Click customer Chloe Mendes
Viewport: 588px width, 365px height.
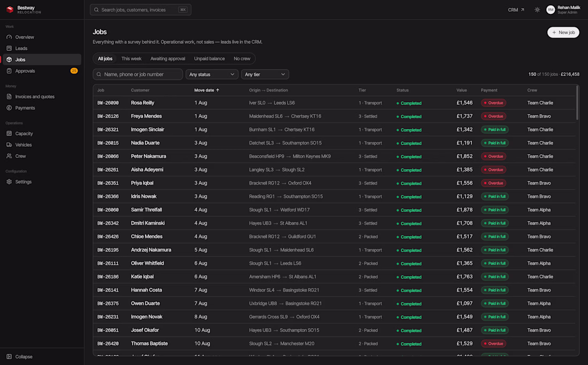tap(146, 237)
